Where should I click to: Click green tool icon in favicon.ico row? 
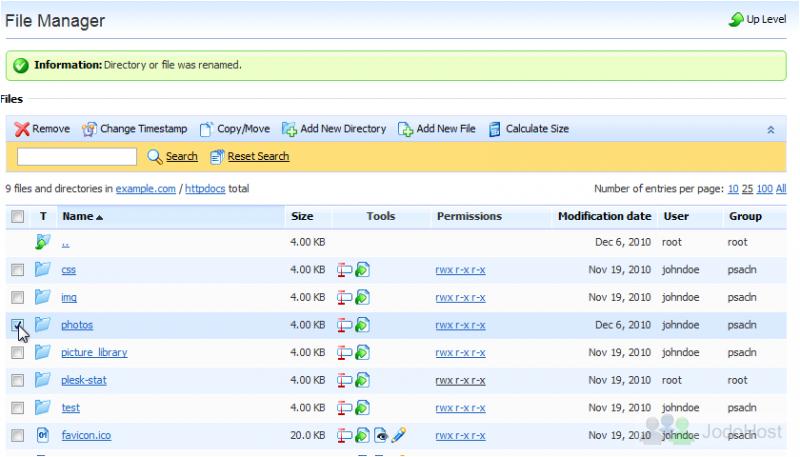(362, 435)
